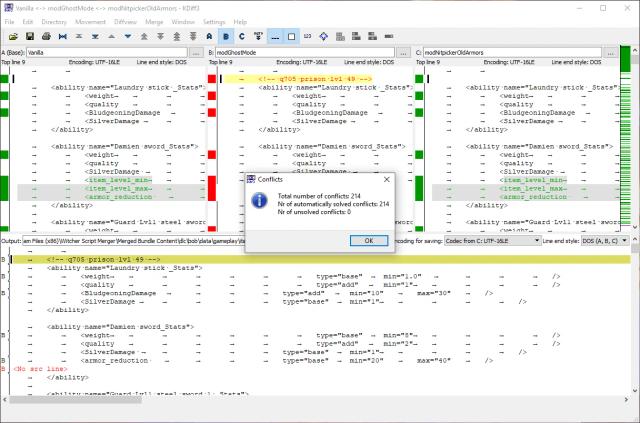Screen dimensions: 640x423
Task: Click the C modNitpickerOldArmors path field
Action: pyautogui.click(x=512, y=53)
